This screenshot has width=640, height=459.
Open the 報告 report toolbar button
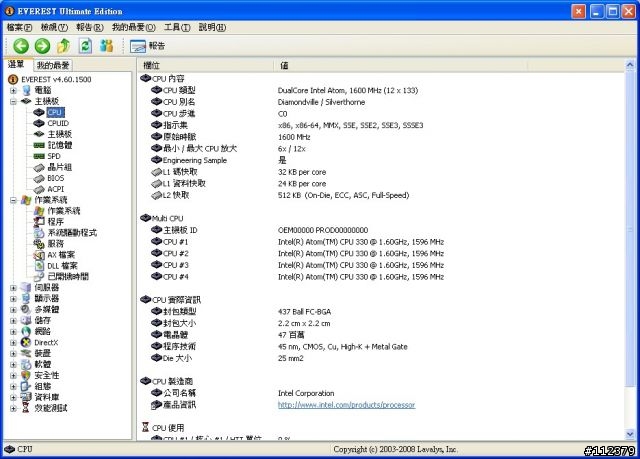[147, 46]
